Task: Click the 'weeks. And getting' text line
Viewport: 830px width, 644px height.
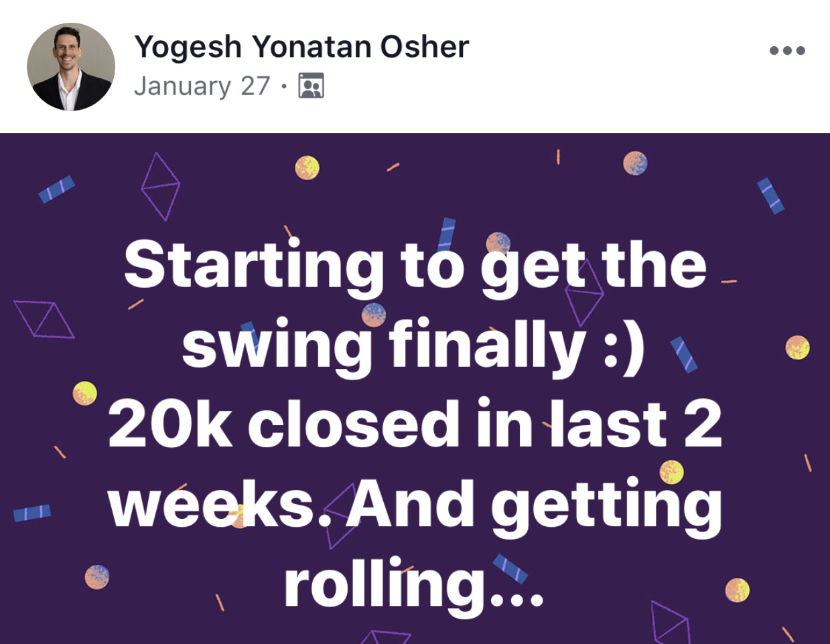Action: pyautogui.click(x=415, y=504)
